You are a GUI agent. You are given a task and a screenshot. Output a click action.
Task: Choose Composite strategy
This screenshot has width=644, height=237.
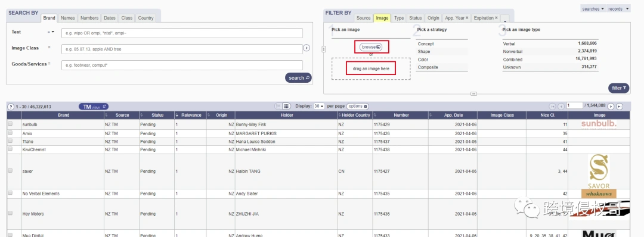pyautogui.click(x=441, y=67)
